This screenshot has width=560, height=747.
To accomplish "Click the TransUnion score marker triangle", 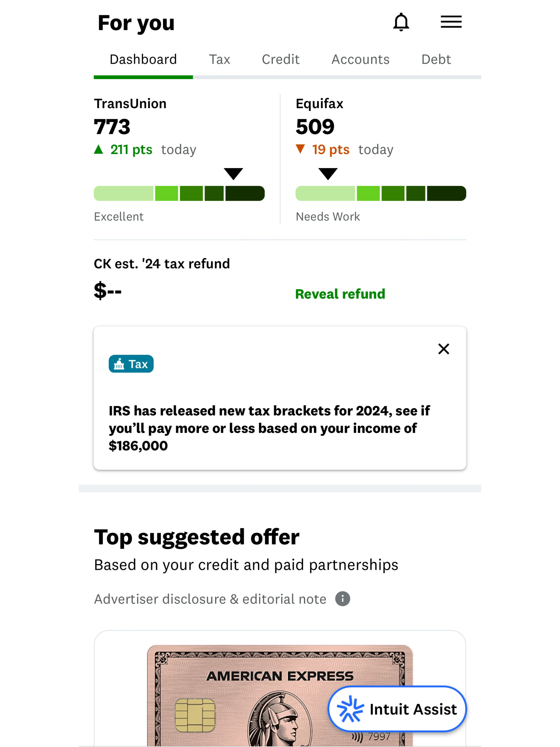I will 233,173.
